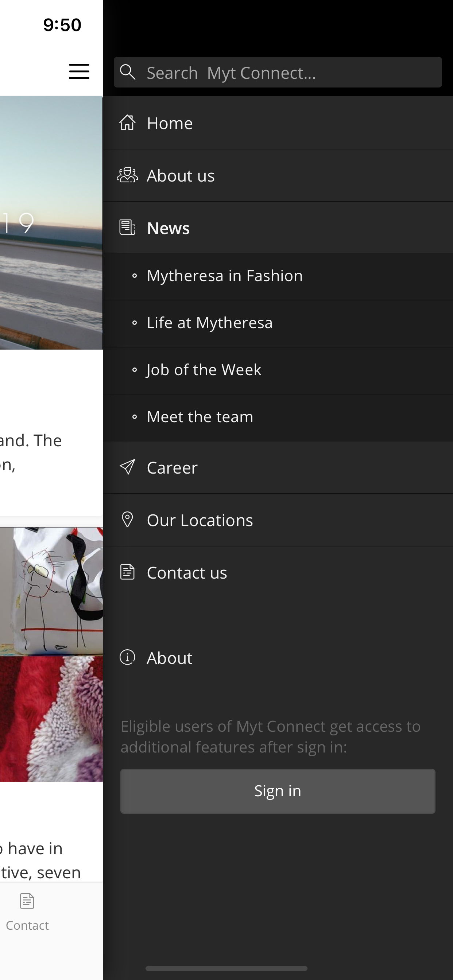The width and height of the screenshot is (453, 980).
Task: Click the About info icon
Action: [127, 657]
